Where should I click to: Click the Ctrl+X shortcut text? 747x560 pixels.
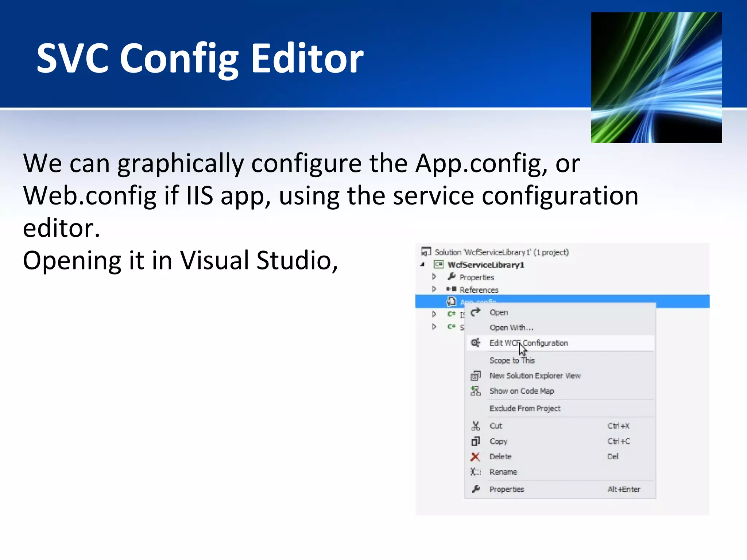coord(618,426)
